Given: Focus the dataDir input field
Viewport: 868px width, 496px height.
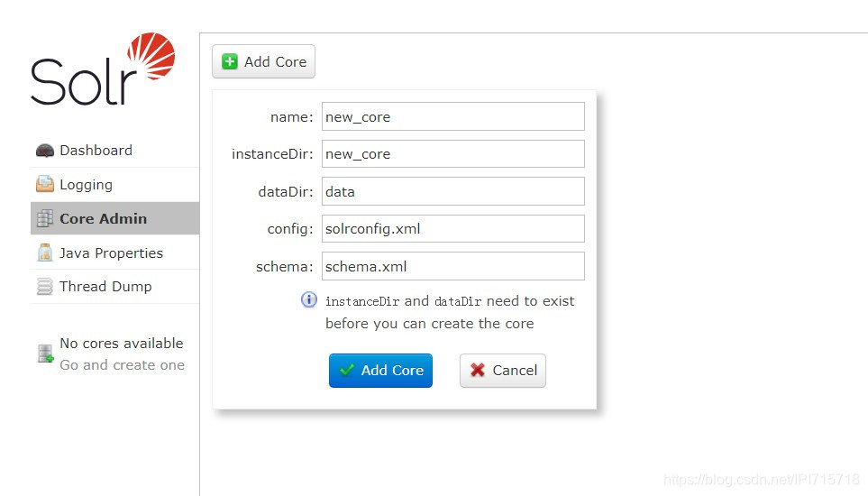Looking at the screenshot, I should [x=452, y=191].
